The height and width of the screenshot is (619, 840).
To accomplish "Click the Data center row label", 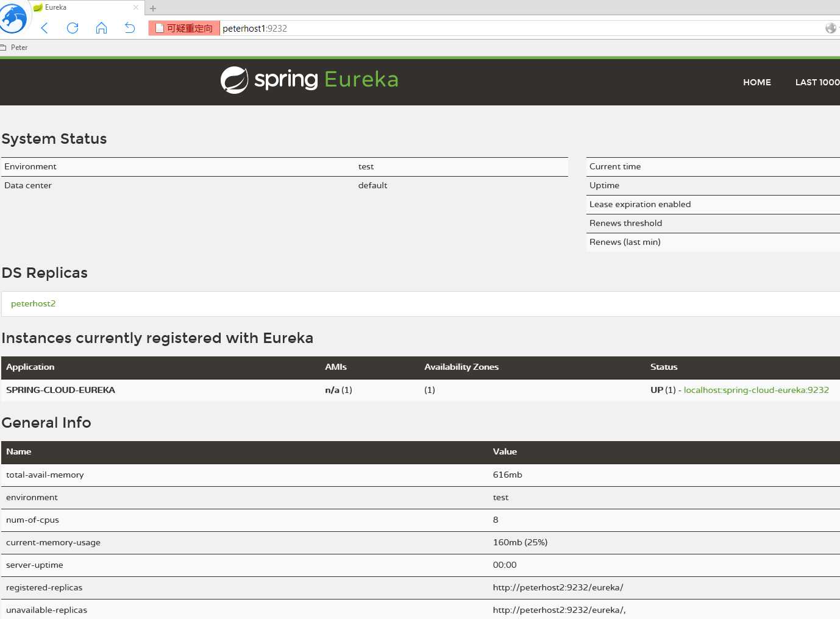I will pos(28,185).
